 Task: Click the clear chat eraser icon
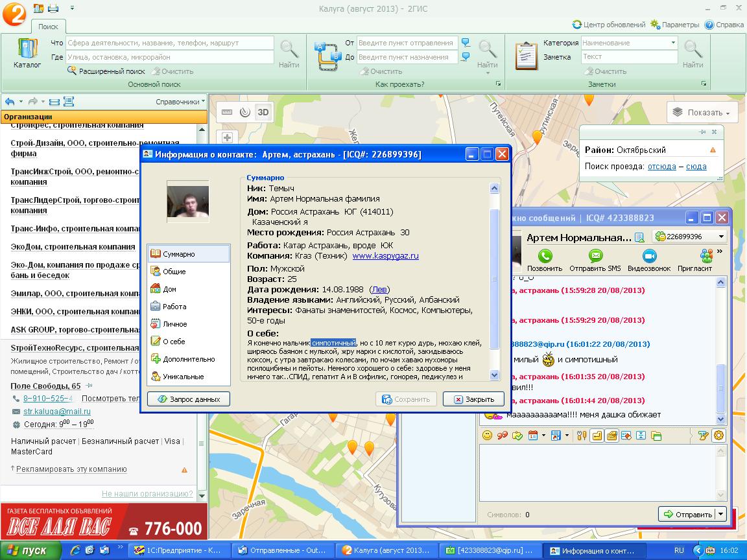[x=626, y=436]
